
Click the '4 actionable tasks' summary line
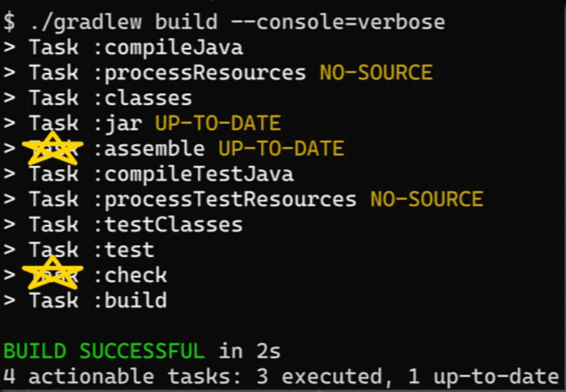(281, 377)
